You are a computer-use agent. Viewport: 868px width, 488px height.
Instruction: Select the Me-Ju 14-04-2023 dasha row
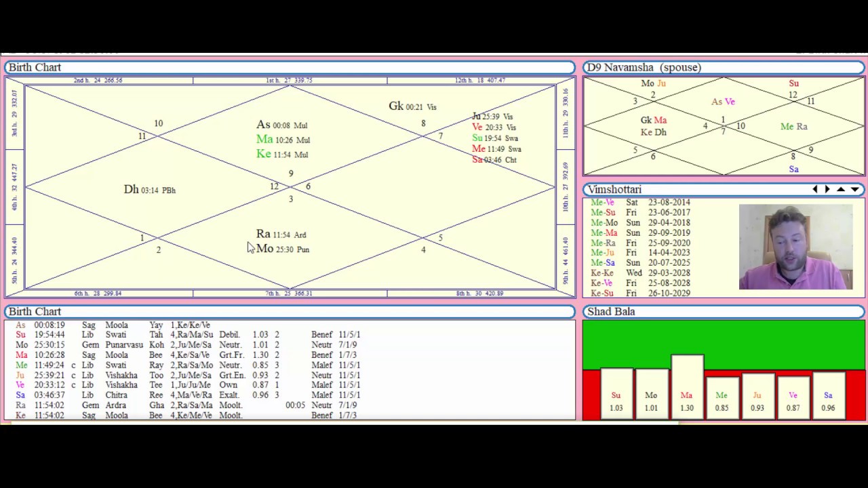[640, 252]
